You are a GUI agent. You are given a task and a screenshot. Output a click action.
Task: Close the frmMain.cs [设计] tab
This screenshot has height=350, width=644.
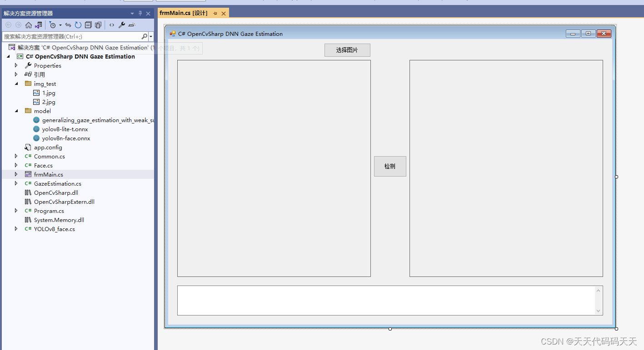pos(223,14)
